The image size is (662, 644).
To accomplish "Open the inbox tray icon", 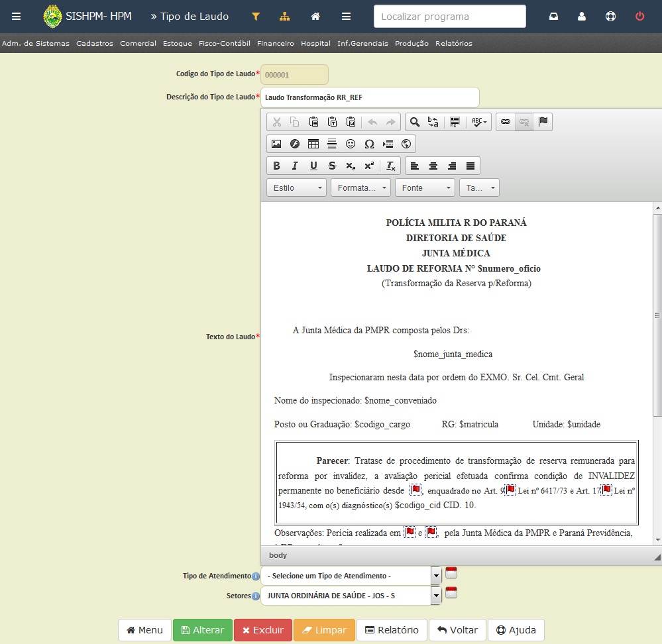I will (x=553, y=17).
